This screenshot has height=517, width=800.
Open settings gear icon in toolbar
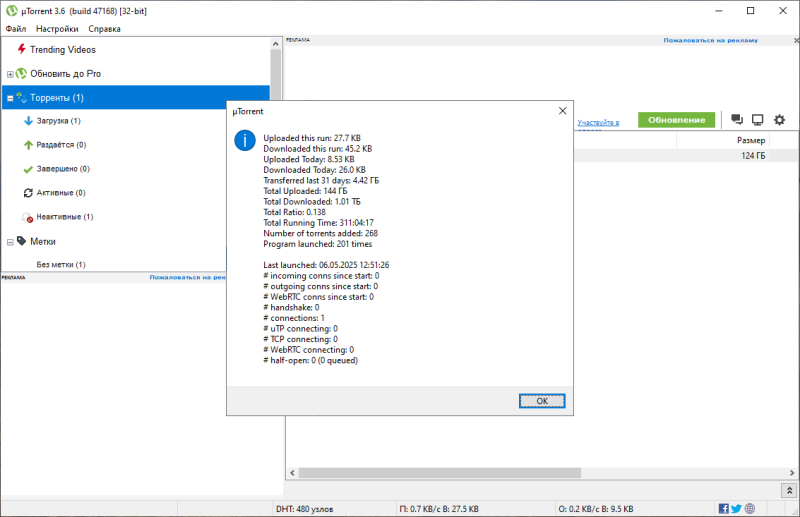click(x=779, y=120)
